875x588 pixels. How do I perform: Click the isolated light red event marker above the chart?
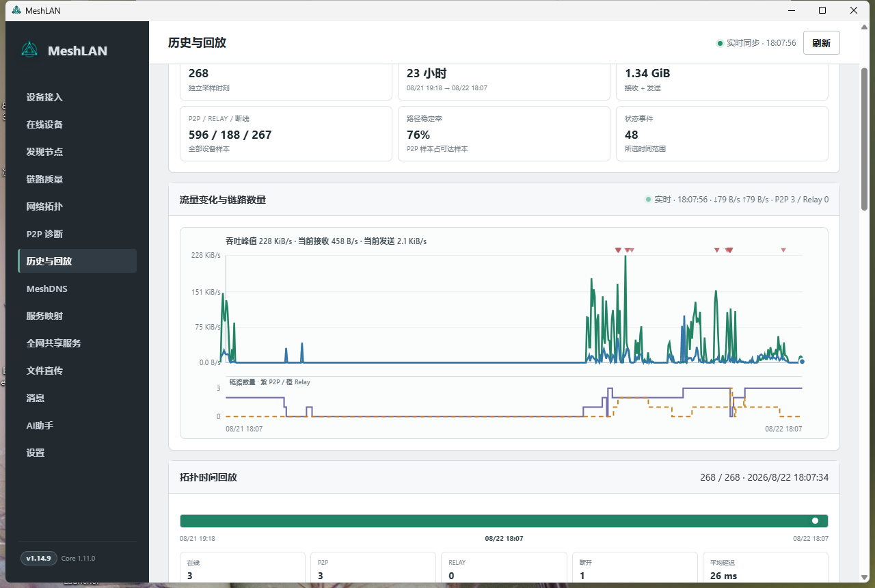[783, 250]
